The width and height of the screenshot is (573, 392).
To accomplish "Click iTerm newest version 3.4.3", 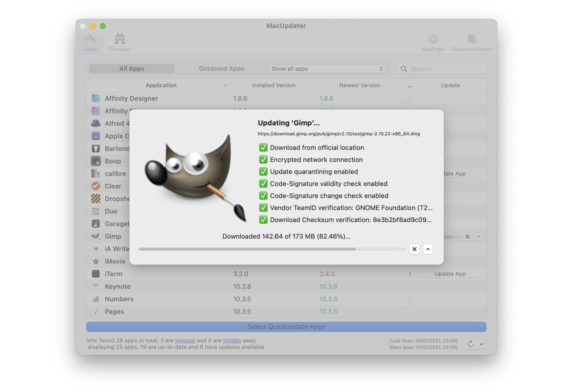I will 327,274.
